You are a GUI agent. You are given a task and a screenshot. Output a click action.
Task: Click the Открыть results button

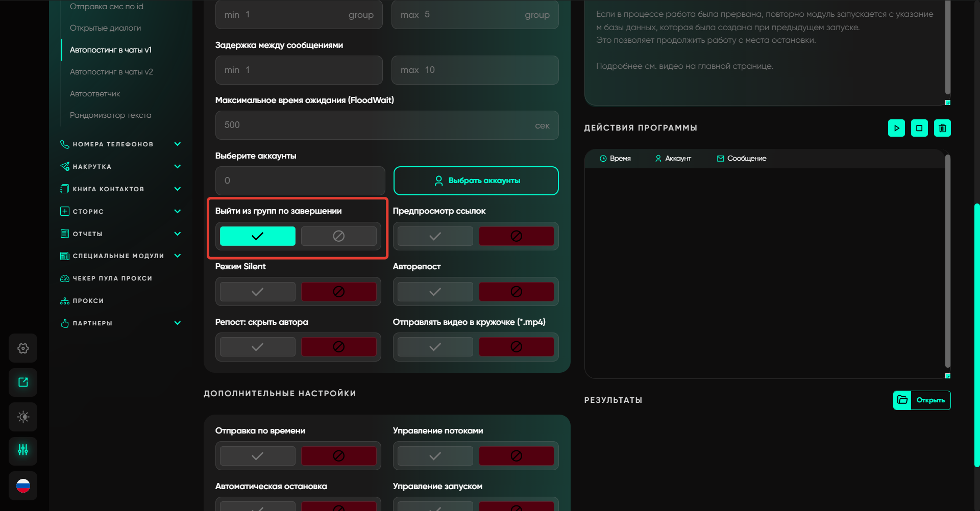(x=922, y=400)
